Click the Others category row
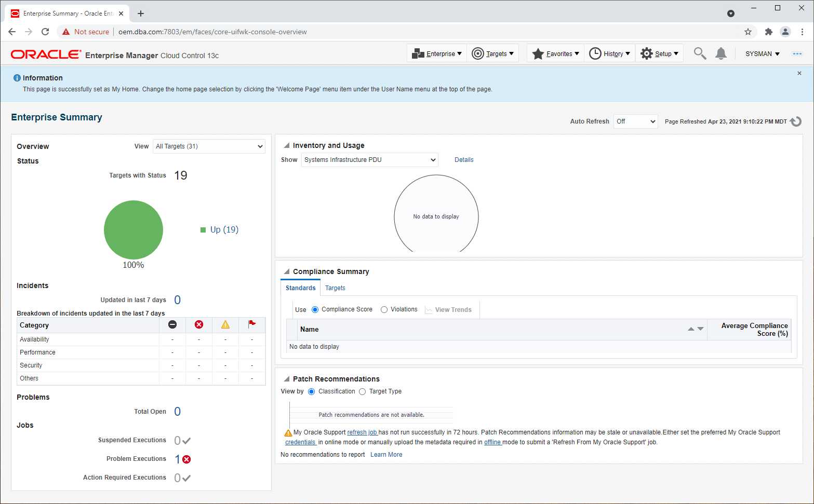Image resolution: width=814 pixels, height=504 pixels. [x=141, y=378]
